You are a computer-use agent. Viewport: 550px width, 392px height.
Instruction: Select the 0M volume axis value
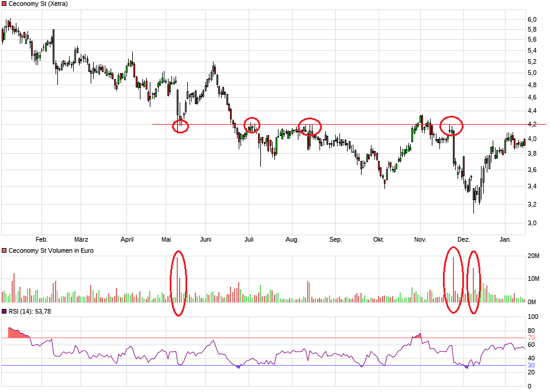[x=532, y=302]
